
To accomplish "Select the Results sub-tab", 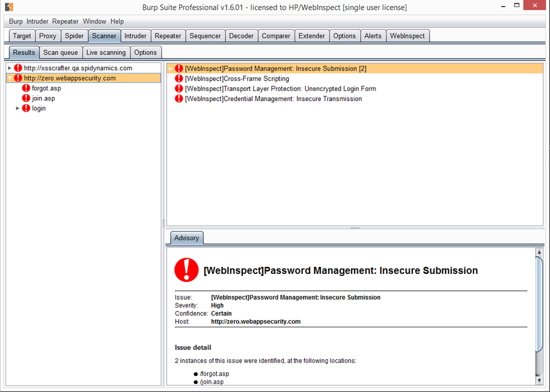I will click(24, 53).
